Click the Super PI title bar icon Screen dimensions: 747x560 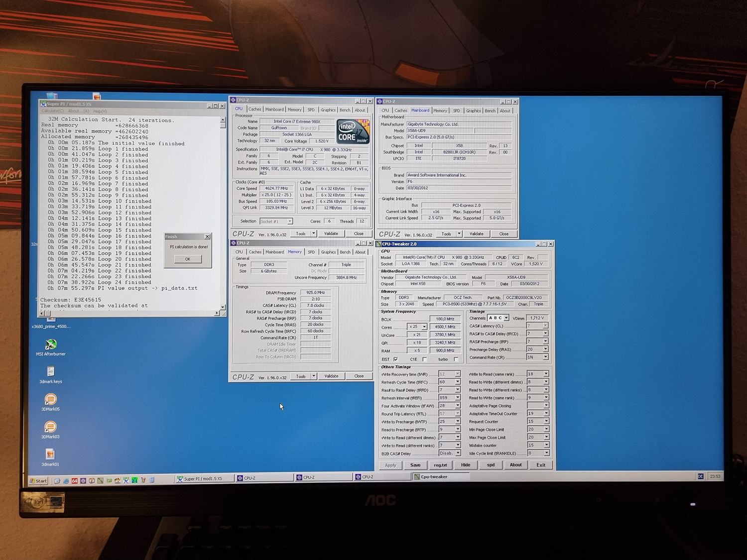point(43,104)
